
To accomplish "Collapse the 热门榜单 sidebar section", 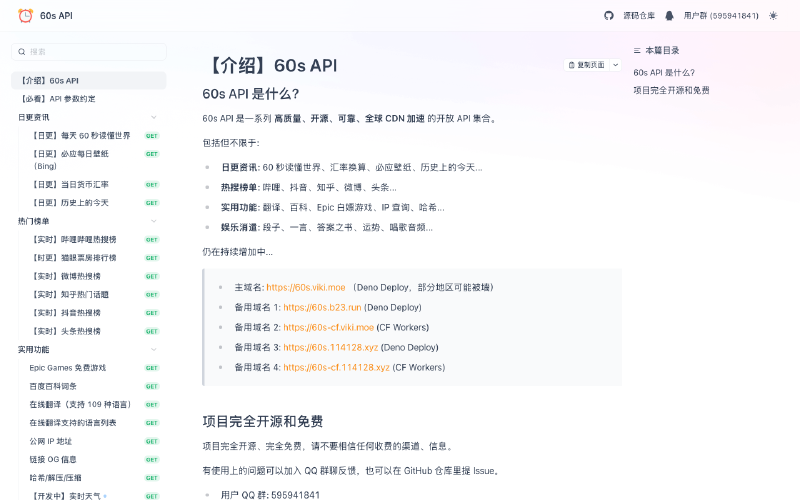I will tap(154, 221).
